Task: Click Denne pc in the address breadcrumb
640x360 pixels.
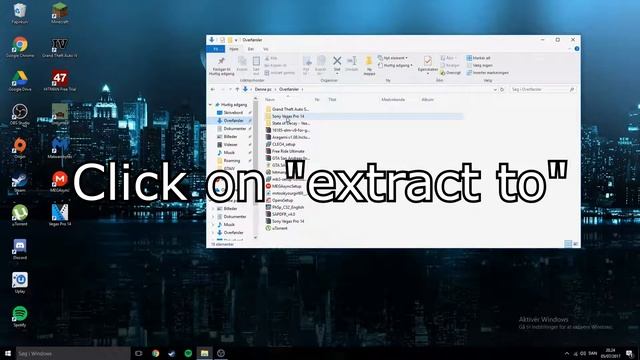Action: pyautogui.click(x=263, y=89)
